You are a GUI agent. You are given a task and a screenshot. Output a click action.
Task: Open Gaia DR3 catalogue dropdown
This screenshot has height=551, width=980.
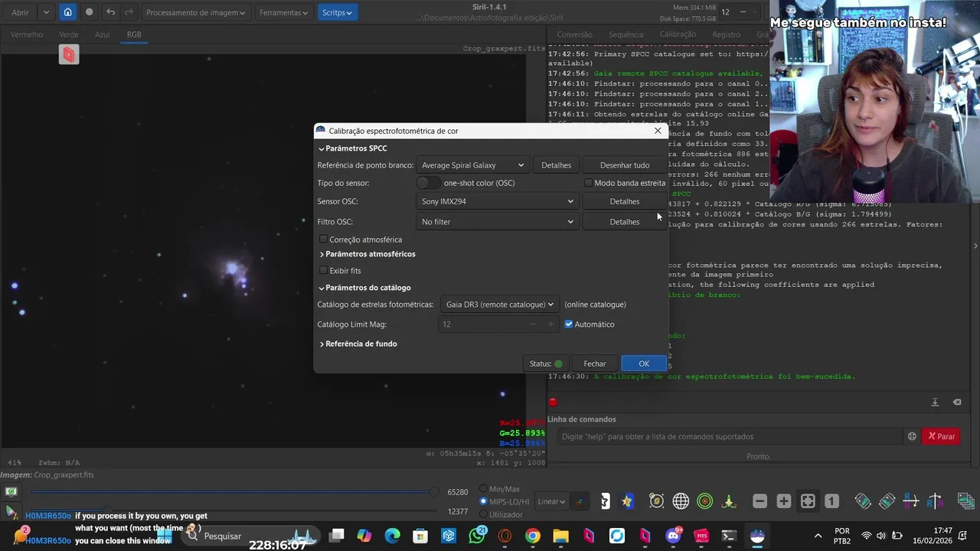(x=499, y=305)
